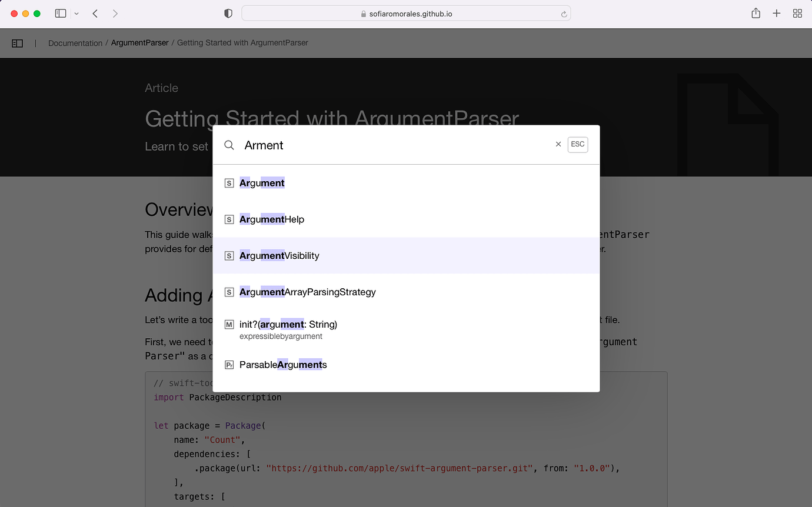This screenshot has width=812, height=507.
Task: Click the tab overview grid icon
Action: click(x=797, y=13)
